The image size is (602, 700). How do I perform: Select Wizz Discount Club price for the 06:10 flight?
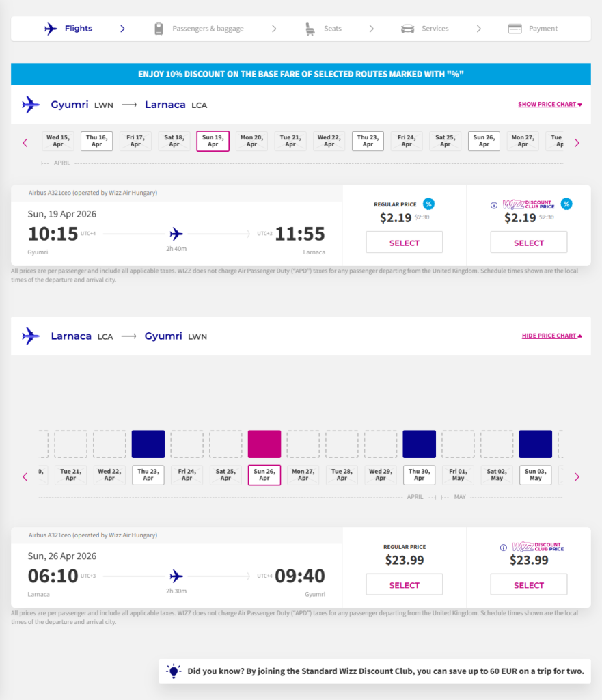[528, 585]
